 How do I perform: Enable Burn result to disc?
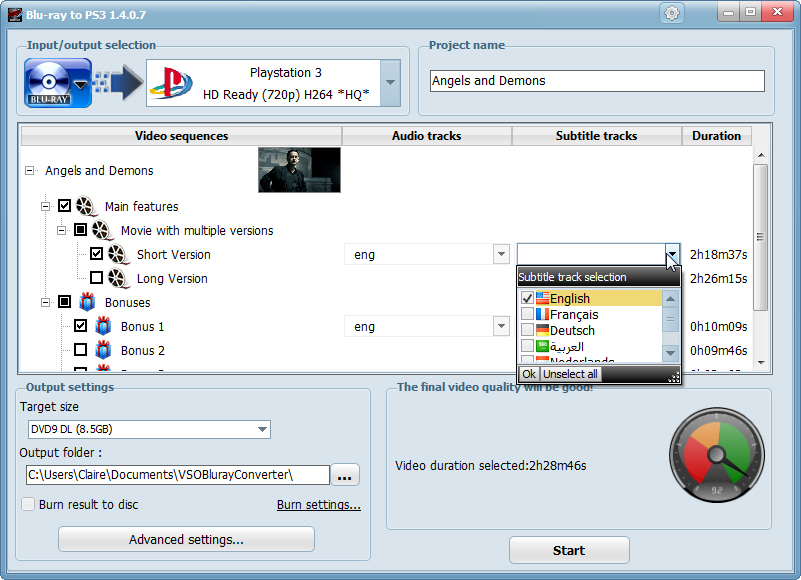click(x=28, y=504)
